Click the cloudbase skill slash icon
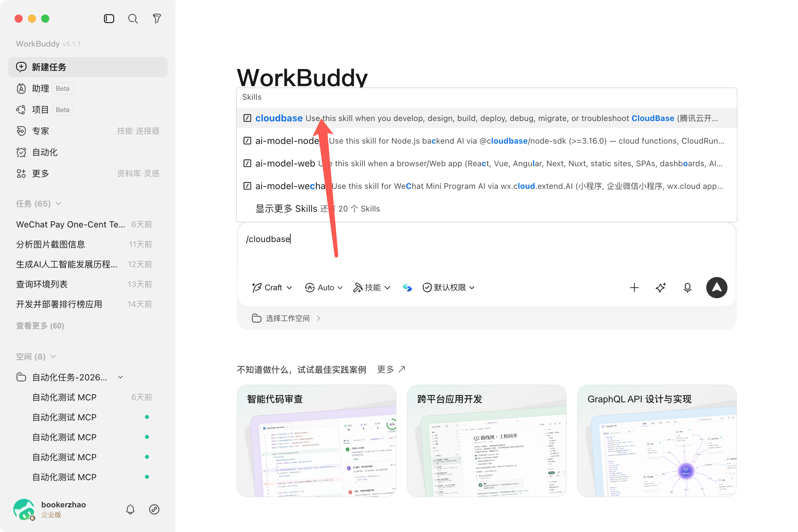This screenshot has width=798, height=532. (x=247, y=118)
